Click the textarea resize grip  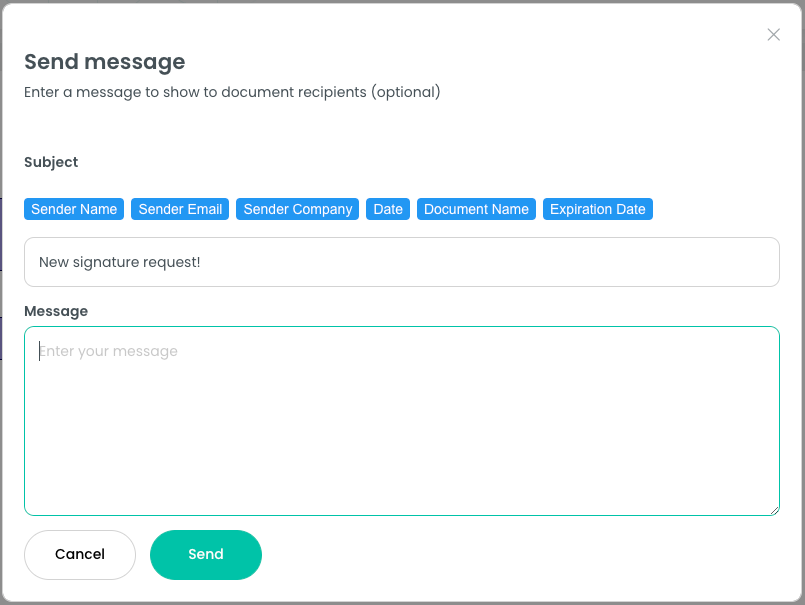pyautogui.click(x=775, y=510)
